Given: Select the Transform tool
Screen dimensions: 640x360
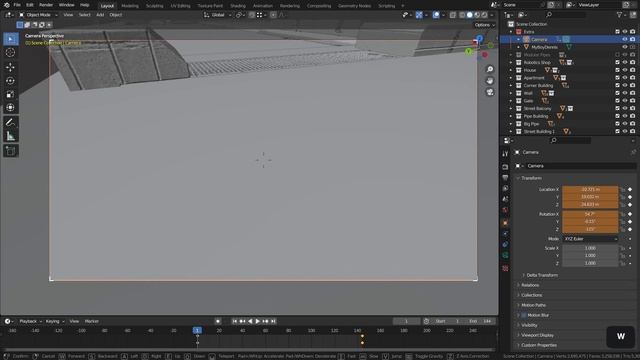Looking at the screenshot, I should click(x=11, y=108).
